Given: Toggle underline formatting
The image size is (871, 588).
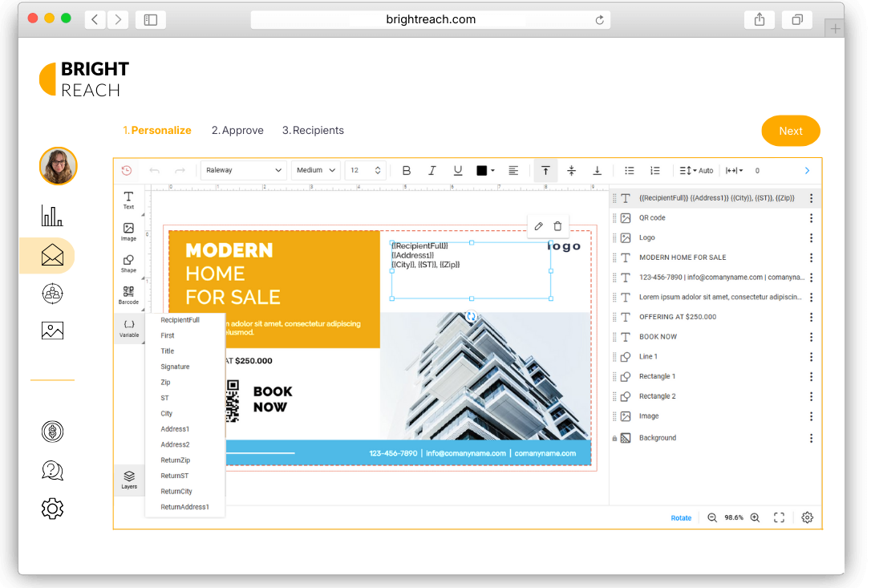Looking at the screenshot, I should tap(458, 170).
